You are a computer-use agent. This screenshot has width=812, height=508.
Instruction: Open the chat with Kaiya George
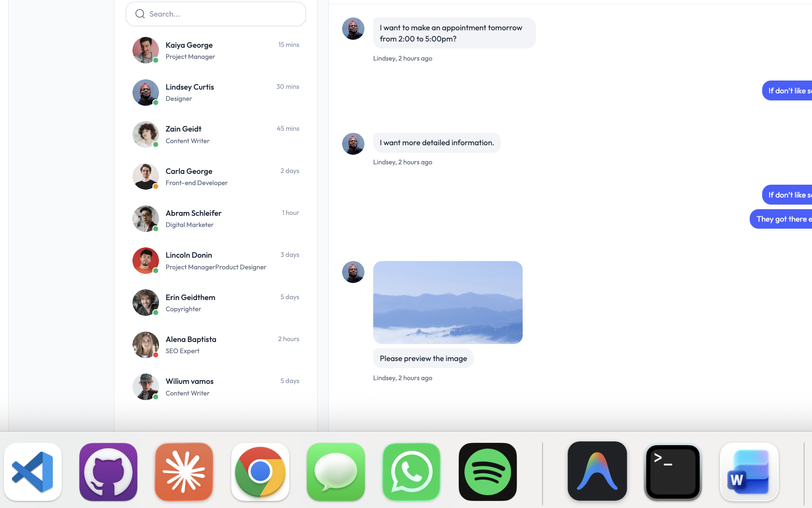point(216,50)
